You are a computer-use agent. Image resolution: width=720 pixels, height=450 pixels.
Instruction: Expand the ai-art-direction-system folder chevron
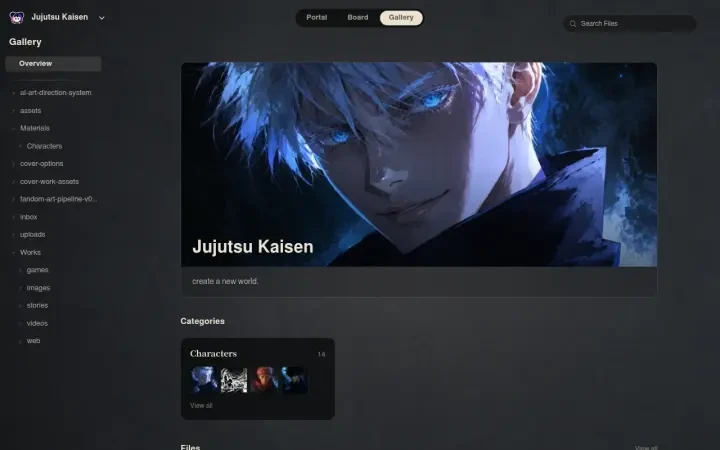tap(13, 93)
